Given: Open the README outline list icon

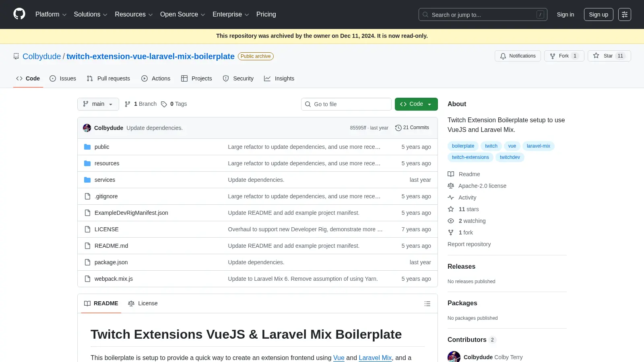Looking at the screenshot, I should (x=427, y=304).
